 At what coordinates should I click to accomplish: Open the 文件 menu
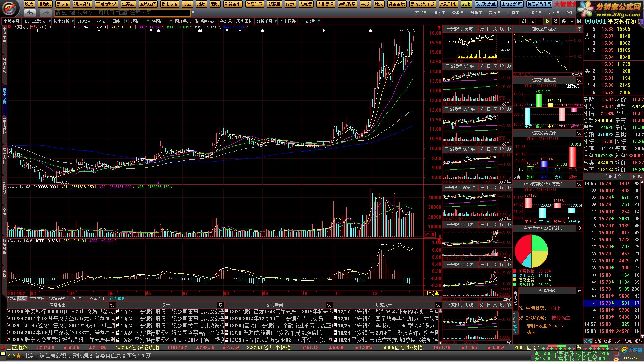(421, 13)
